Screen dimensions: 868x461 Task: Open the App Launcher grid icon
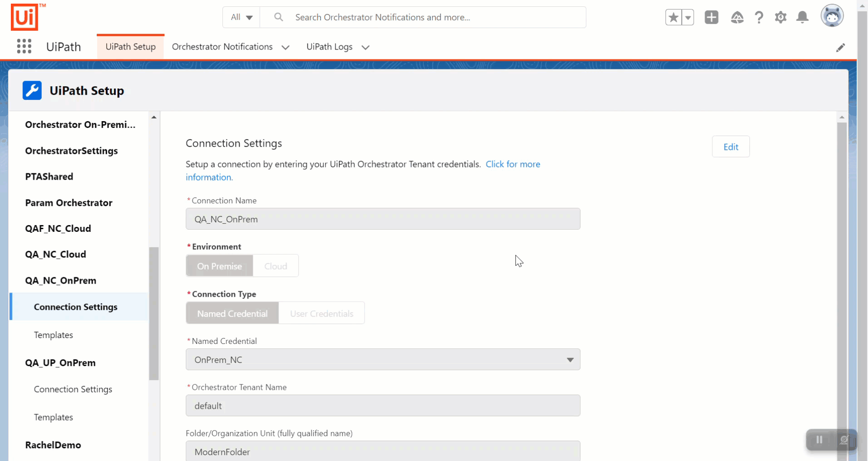[24, 46]
